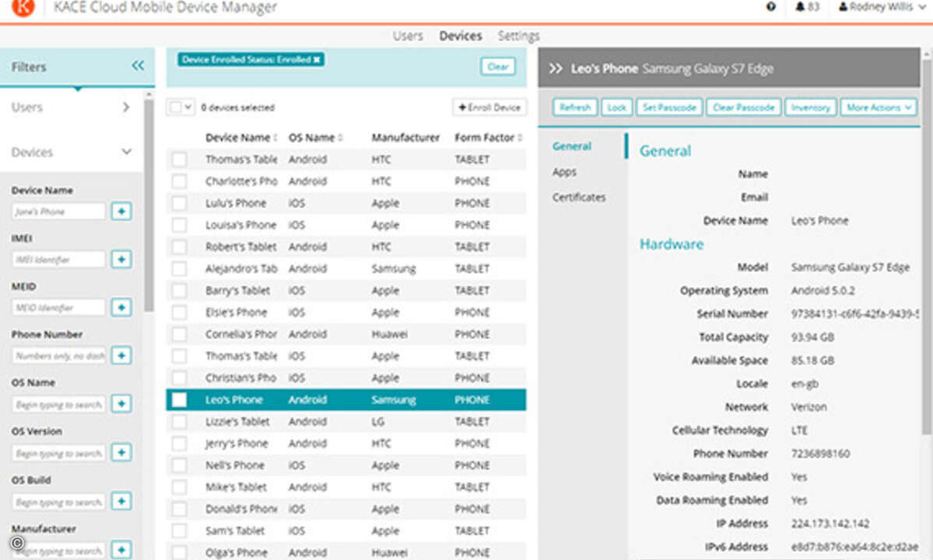Screen dimensions: 933x560
Task: Tick checkbox for Lulu's Phone row
Action: click(179, 203)
